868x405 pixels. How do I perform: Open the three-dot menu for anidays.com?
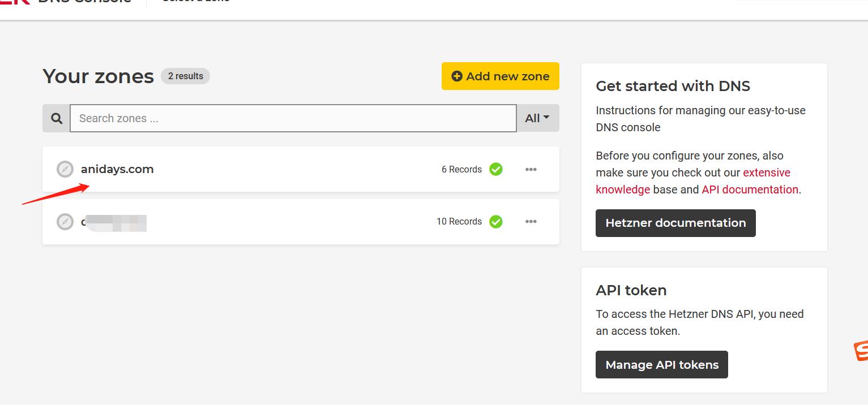click(x=531, y=169)
